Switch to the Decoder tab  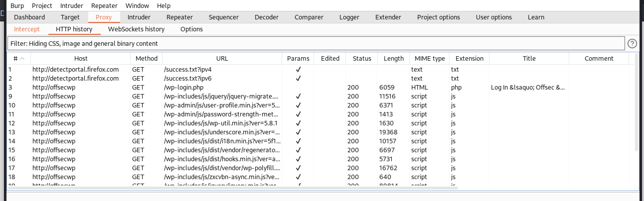click(266, 17)
